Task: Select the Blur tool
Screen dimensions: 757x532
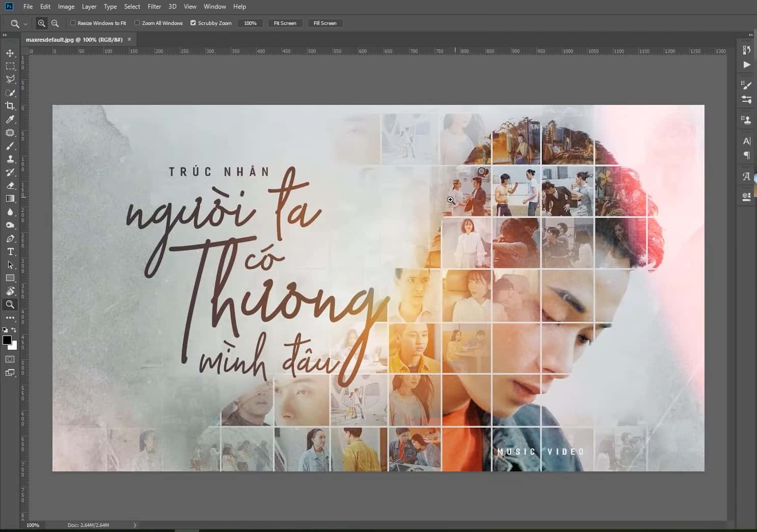Action: tap(10, 212)
